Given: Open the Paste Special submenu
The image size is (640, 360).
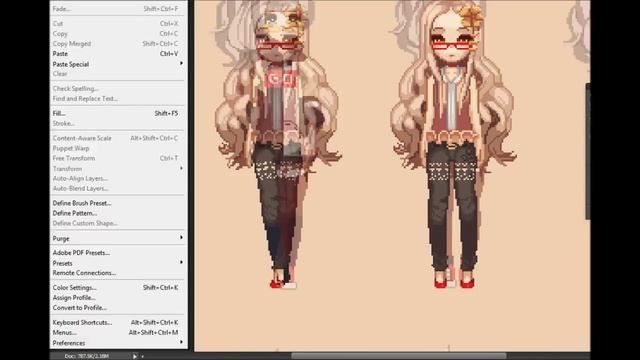Looking at the screenshot, I should (118, 64).
